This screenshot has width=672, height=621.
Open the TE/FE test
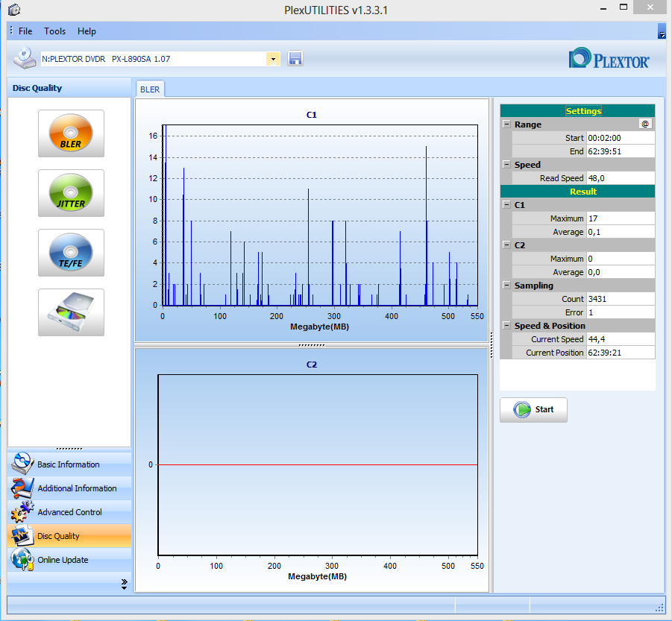71,253
